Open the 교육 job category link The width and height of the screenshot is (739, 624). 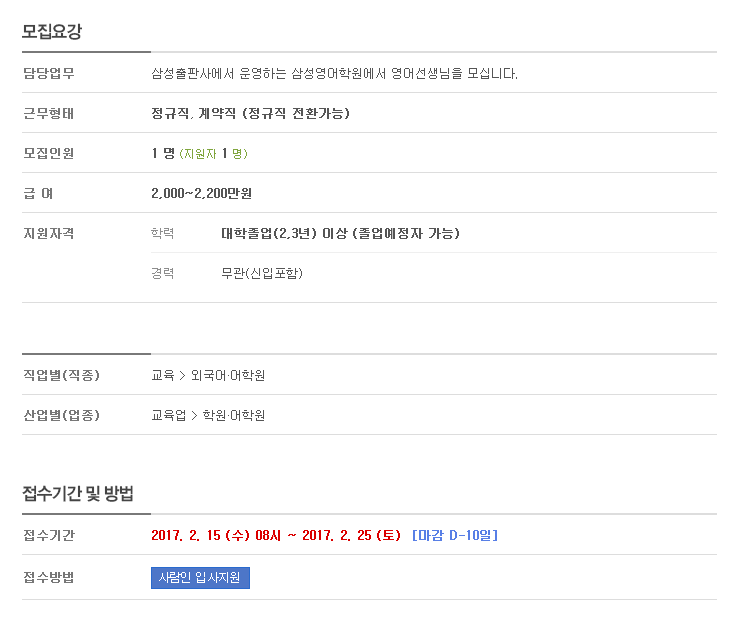(x=163, y=375)
